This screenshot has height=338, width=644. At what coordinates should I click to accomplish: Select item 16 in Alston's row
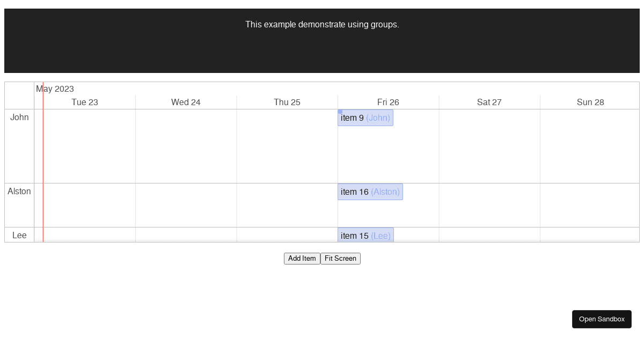[x=370, y=192]
